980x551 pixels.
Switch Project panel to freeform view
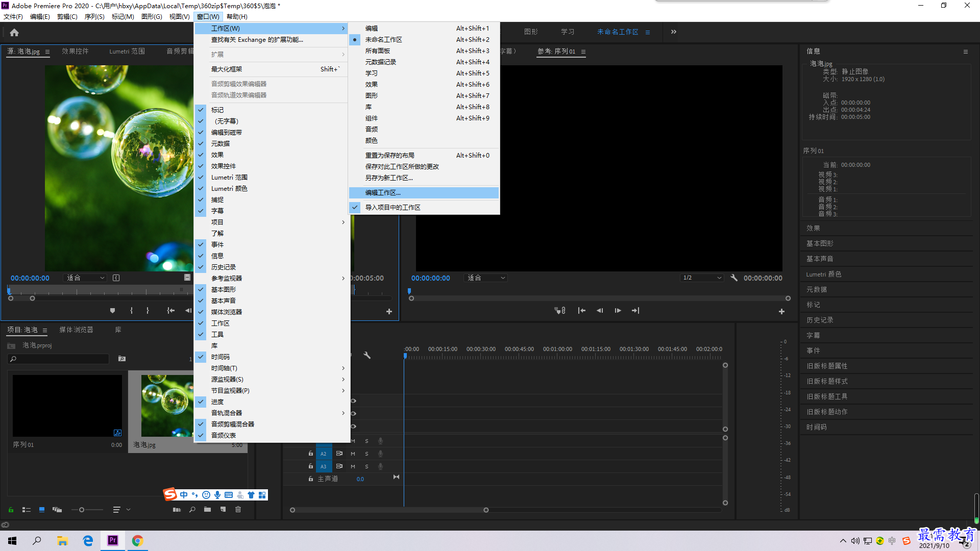57,510
